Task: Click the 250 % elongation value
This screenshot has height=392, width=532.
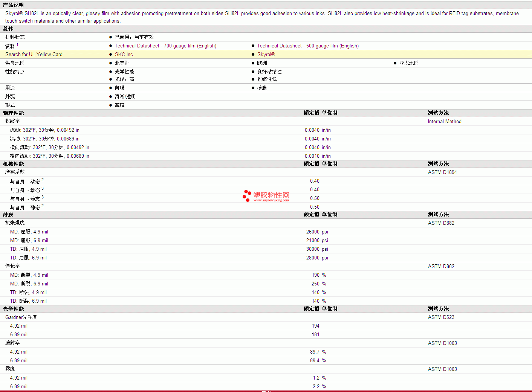Action: click(319, 284)
